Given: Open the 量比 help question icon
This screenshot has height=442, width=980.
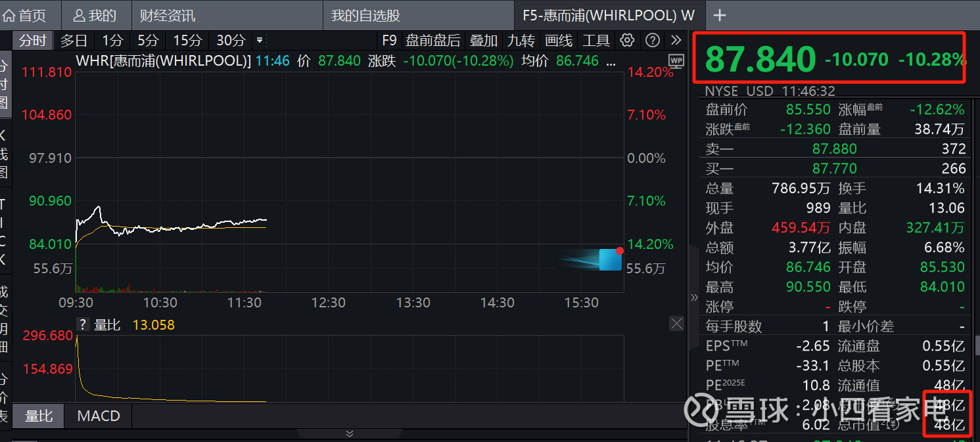Looking at the screenshot, I should [x=82, y=325].
